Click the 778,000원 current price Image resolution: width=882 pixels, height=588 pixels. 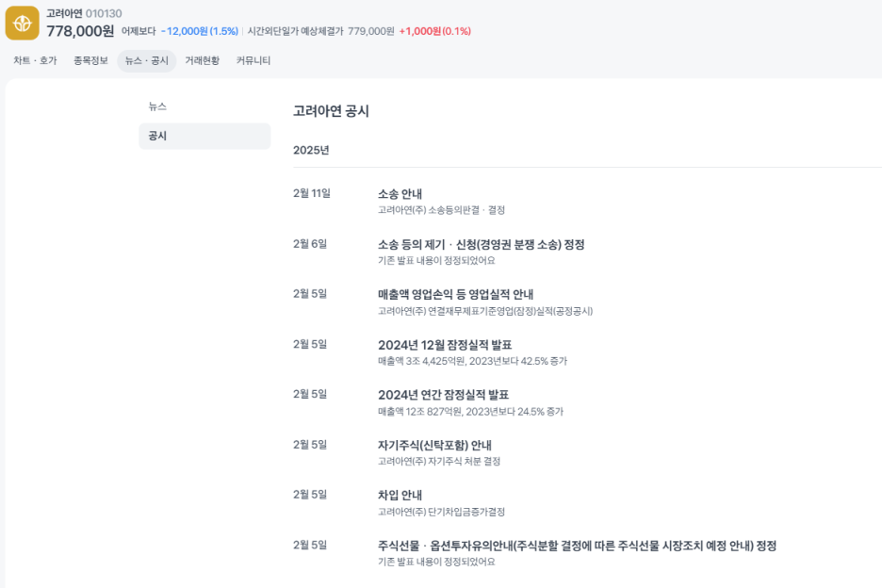tap(80, 31)
